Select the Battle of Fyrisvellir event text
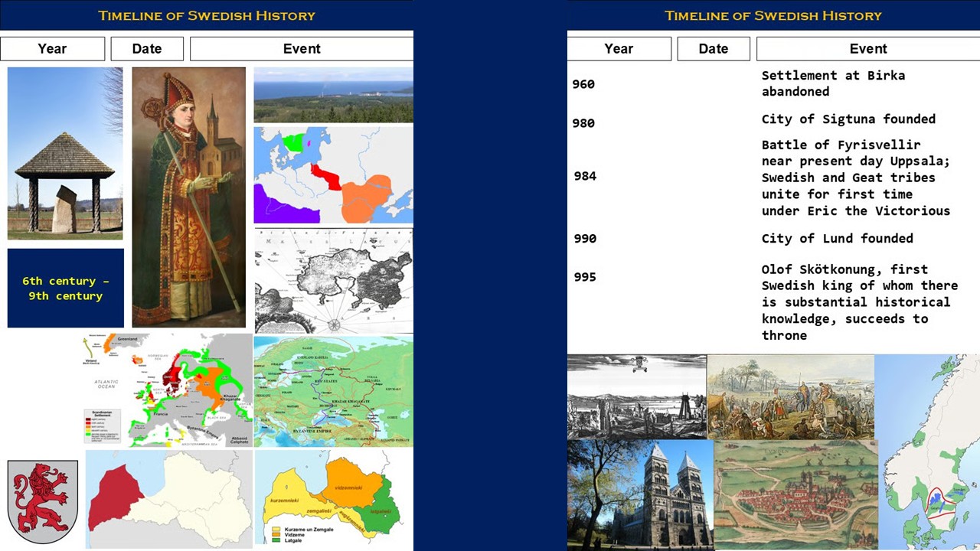 pos(856,178)
